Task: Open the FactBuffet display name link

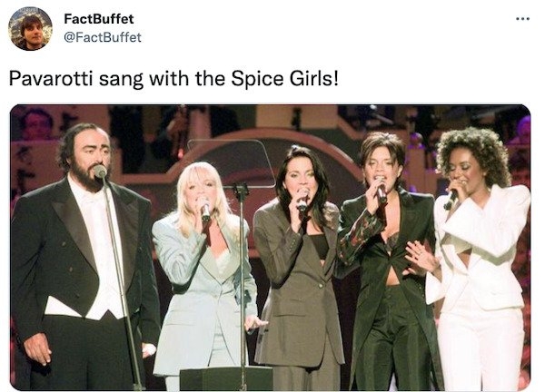Action: [x=99, y=18]
